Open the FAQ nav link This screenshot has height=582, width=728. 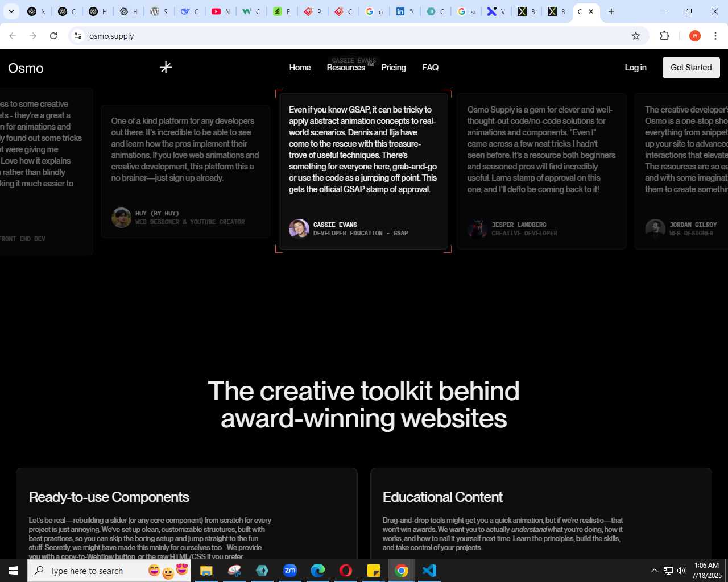(430, 68)
